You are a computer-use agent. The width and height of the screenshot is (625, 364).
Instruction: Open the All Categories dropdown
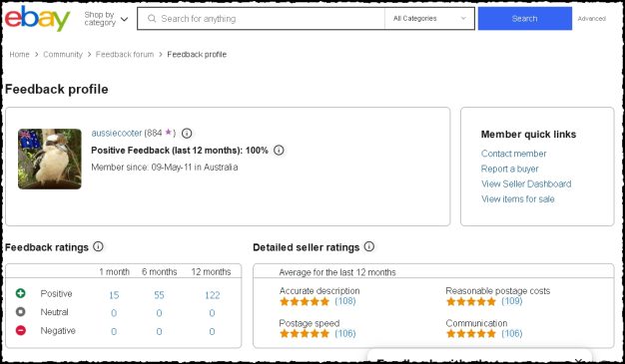tap(429, 18)
